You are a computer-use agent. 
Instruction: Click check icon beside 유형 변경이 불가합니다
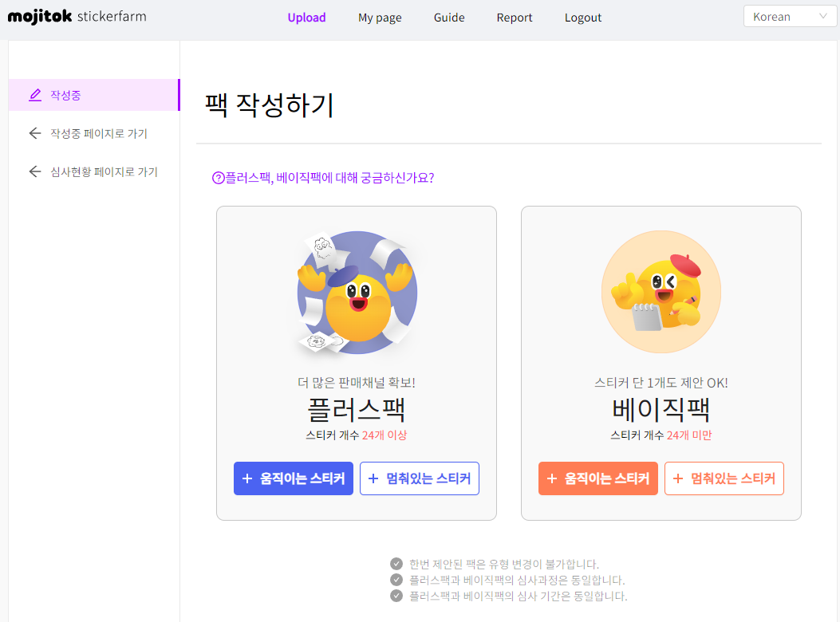click(396, 564)
